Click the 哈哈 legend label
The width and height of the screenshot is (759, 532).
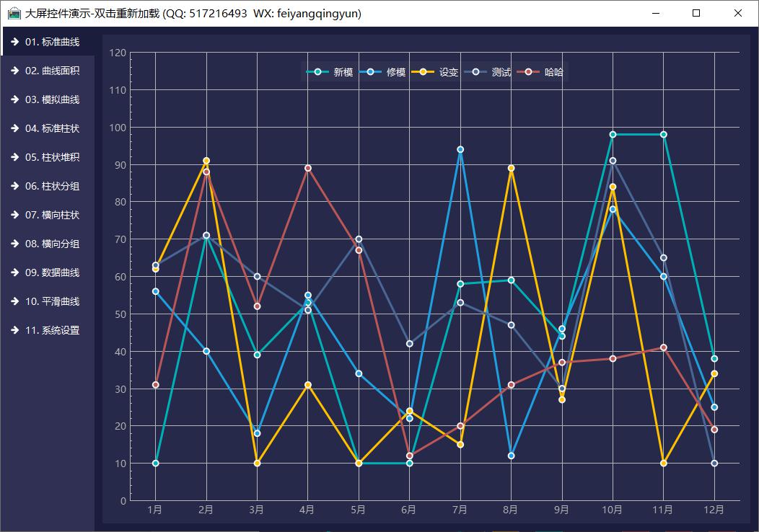554,72
